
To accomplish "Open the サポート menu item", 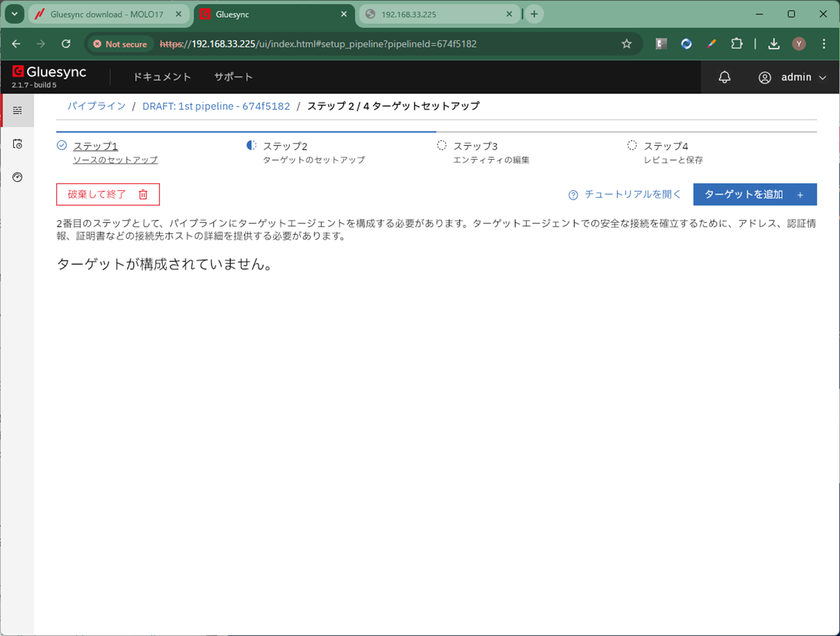I will point(233,77).
